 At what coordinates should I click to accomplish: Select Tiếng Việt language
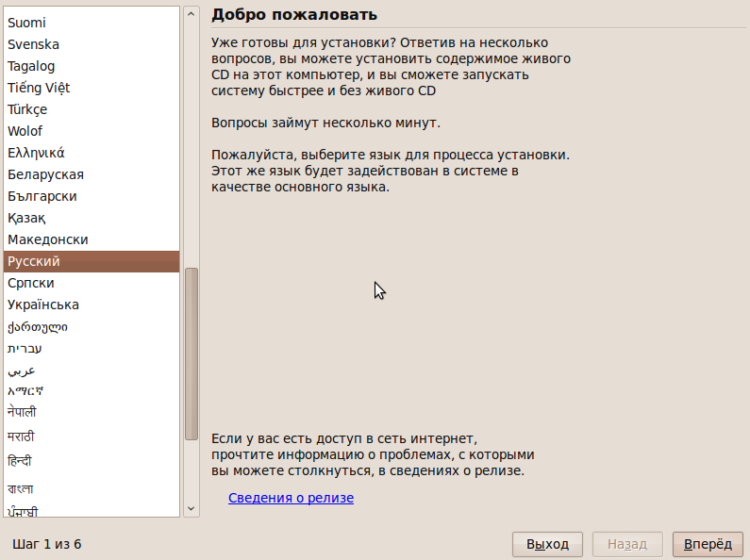tap(92, 88)
